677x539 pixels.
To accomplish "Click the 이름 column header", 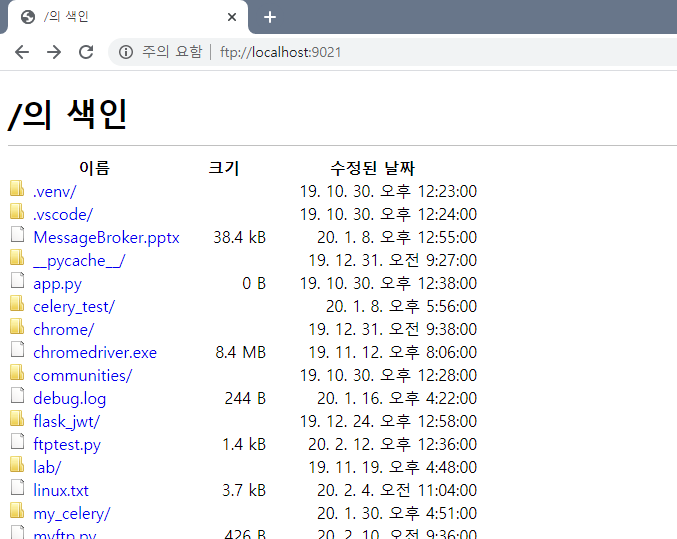I will click(95, 168).
